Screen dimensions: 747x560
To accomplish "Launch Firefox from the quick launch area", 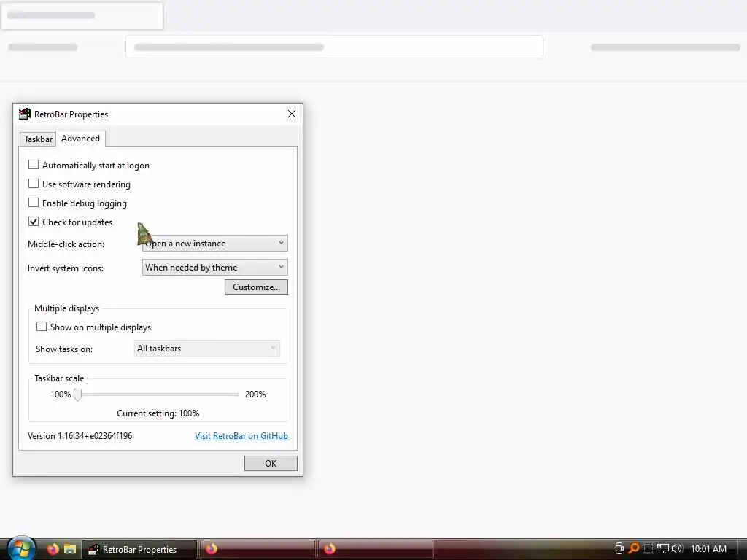I will pos(53,549).
